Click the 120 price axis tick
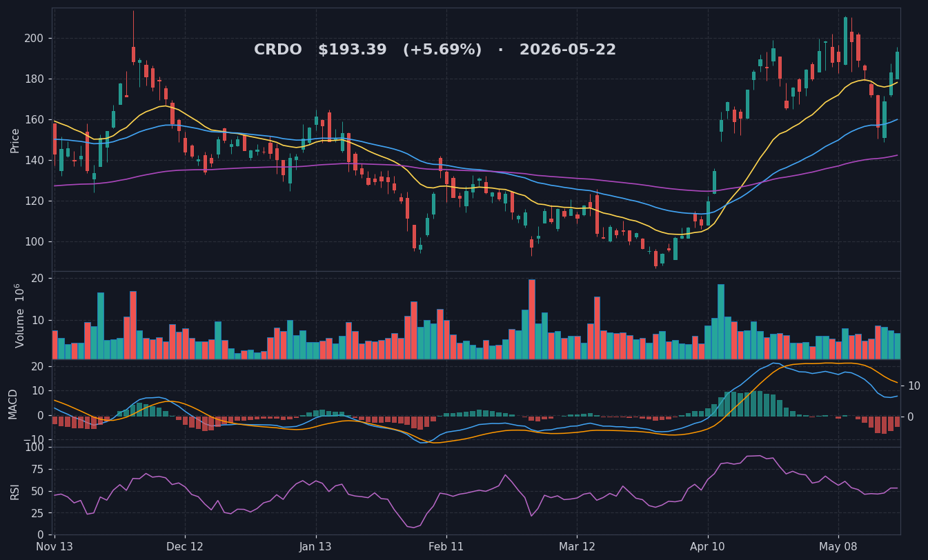 [34, 201]
